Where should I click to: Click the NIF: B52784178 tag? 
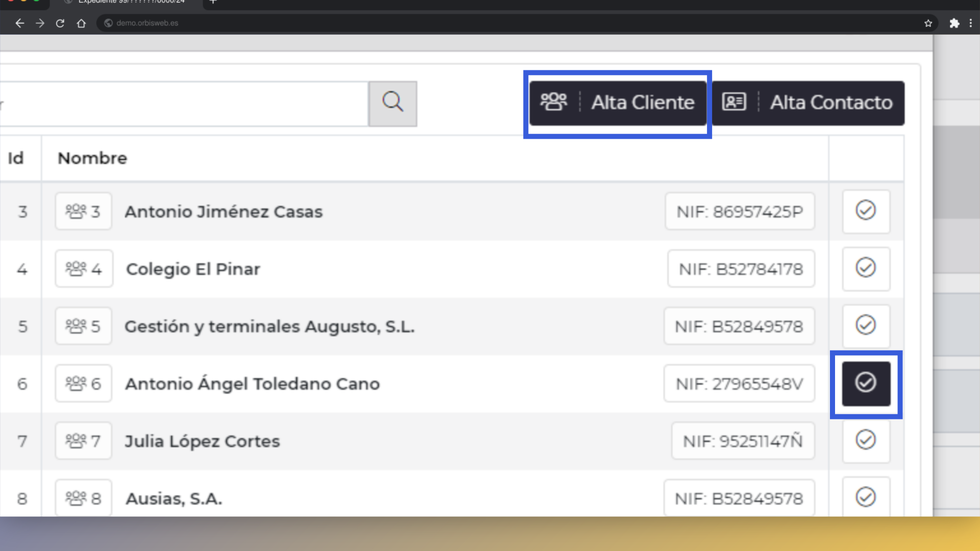pos(741,269)
